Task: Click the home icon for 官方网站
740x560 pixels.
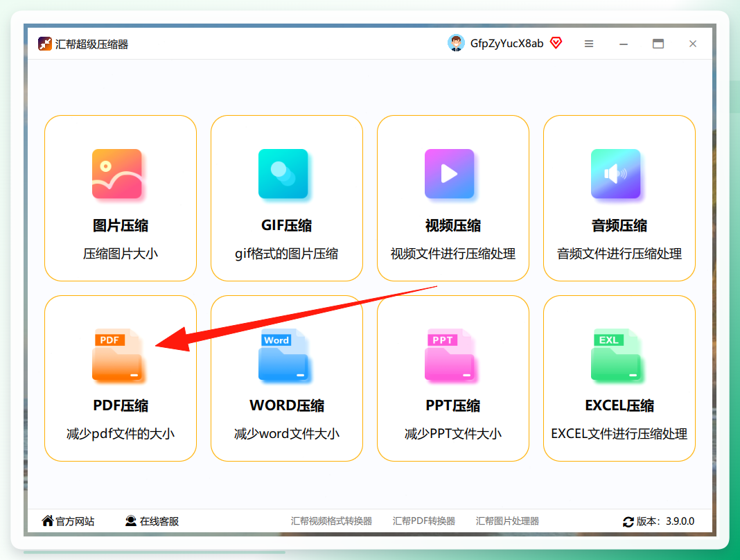Action: coord(48,520)
